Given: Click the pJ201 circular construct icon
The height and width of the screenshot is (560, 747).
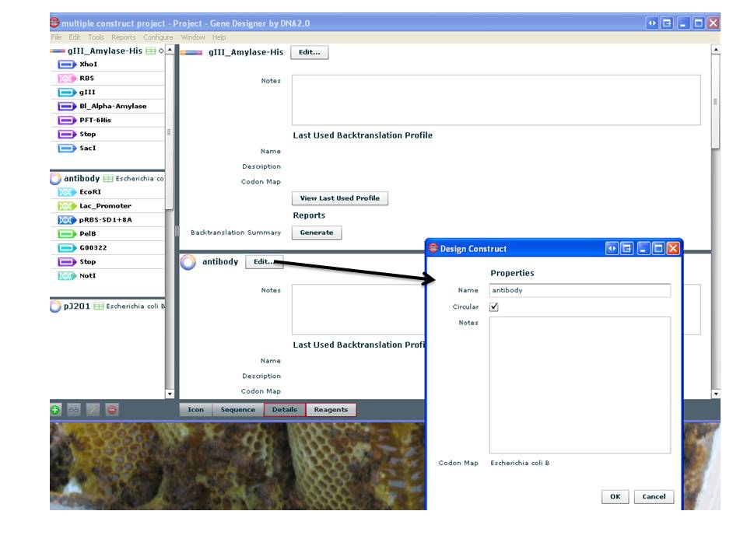Looking at the screenshot, I should click(55, 306).
